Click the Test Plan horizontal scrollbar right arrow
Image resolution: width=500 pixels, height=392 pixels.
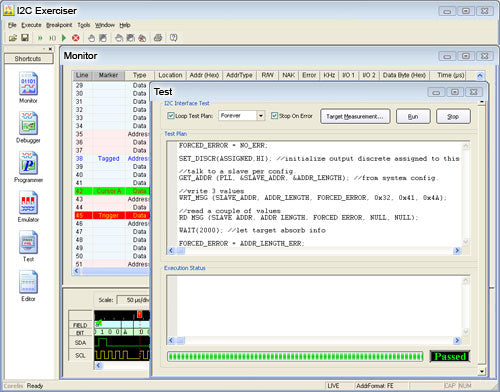point(457,250)
